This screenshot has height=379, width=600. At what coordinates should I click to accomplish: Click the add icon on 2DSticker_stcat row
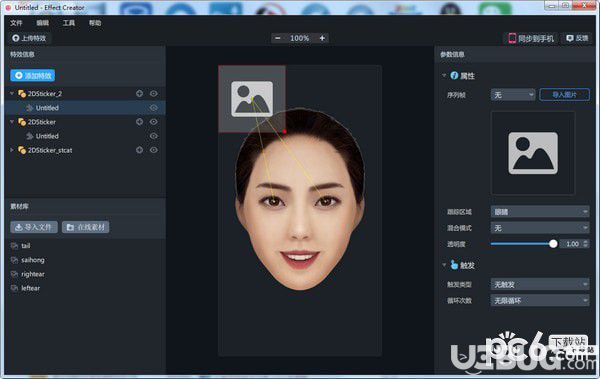pyautogui.click(x=140, y=150)
